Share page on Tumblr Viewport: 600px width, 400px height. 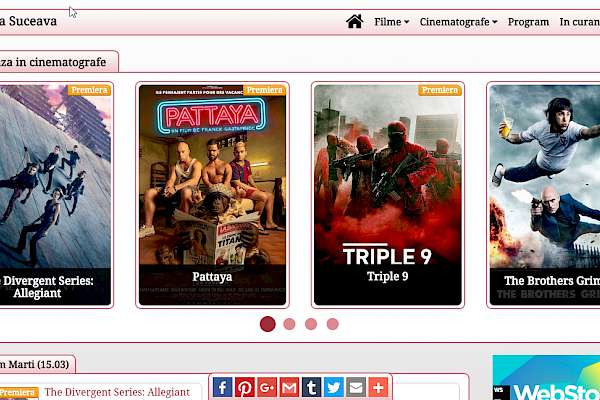(311, 388)
